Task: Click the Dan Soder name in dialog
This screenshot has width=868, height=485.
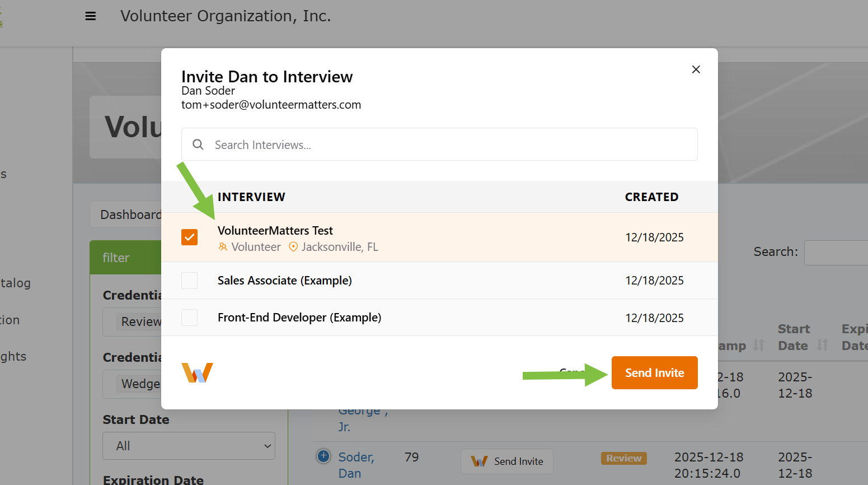Action: click(208, 91)
